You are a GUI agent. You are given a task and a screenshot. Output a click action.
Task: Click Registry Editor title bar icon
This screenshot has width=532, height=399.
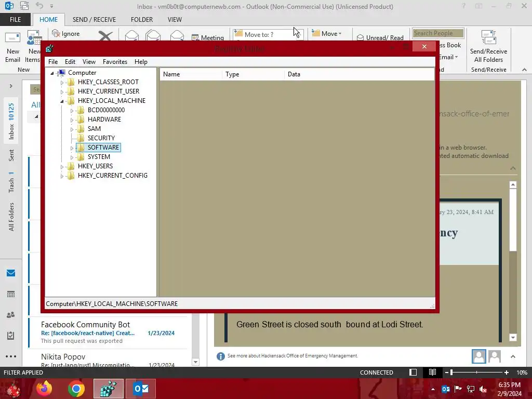(x=49, y=48)
